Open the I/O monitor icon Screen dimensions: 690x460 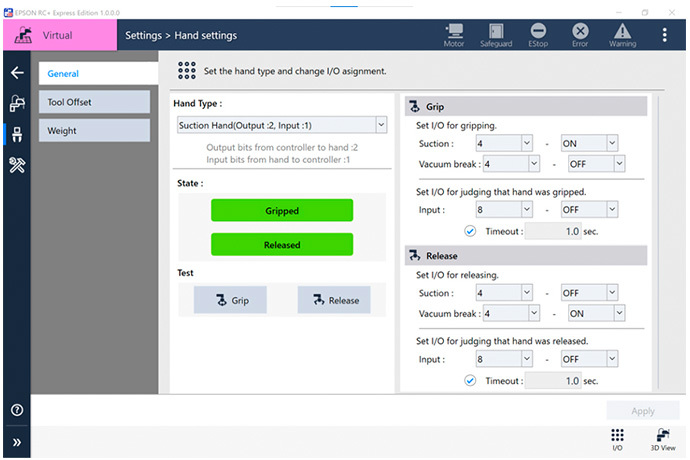tap(617, 439)
